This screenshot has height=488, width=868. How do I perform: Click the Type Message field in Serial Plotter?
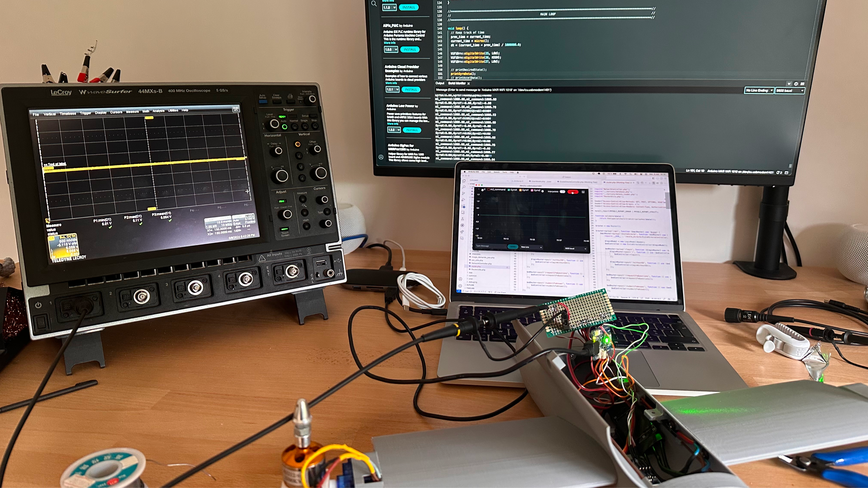click(x=491, y=246)
